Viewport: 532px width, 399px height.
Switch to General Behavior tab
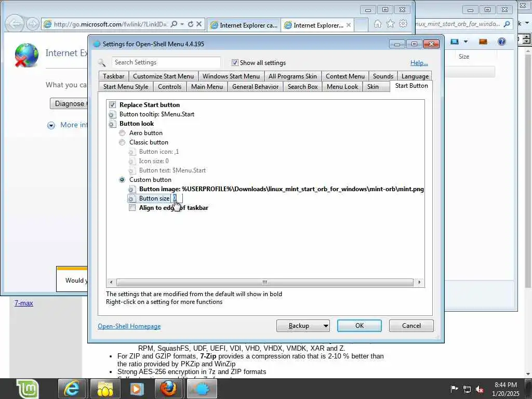pyautogui.click(x=255, y=87)
